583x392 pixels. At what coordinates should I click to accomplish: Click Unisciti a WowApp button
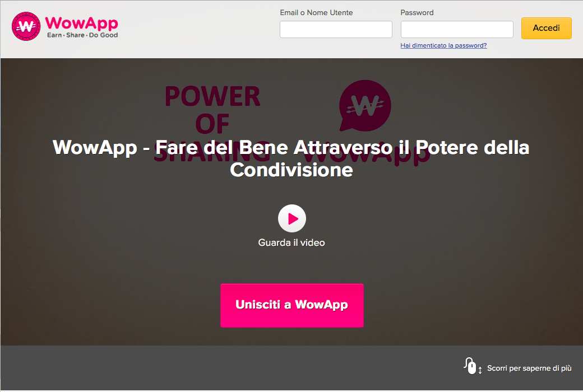pos(292,305)
